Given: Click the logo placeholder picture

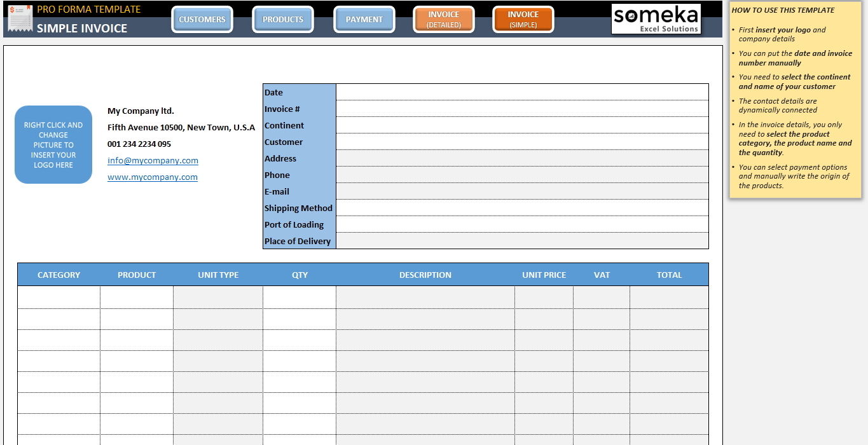Looking at the screenshot, I should pyautogui.click(x=53, y=145).
